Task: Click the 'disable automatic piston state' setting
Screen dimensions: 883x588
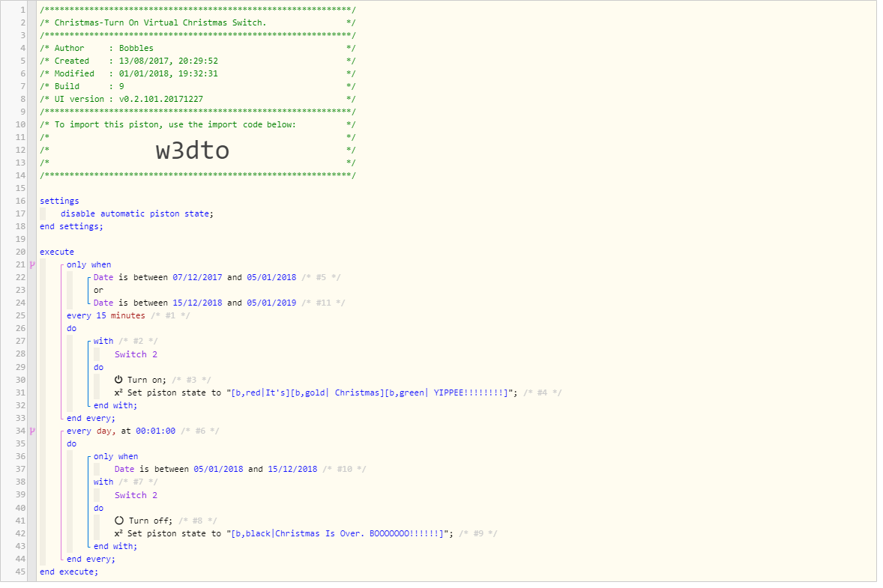Action: click(137, 213)
